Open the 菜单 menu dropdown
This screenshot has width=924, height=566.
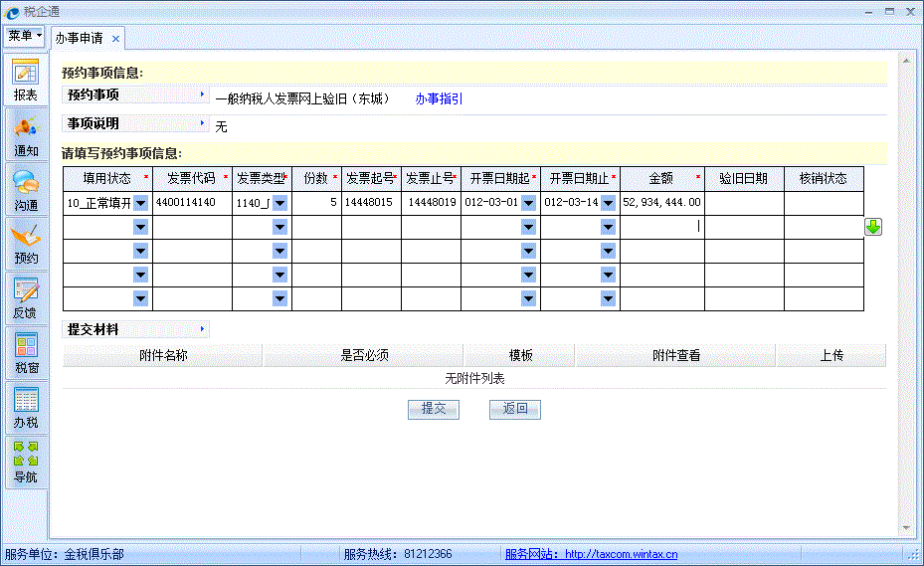pos(25,36)
